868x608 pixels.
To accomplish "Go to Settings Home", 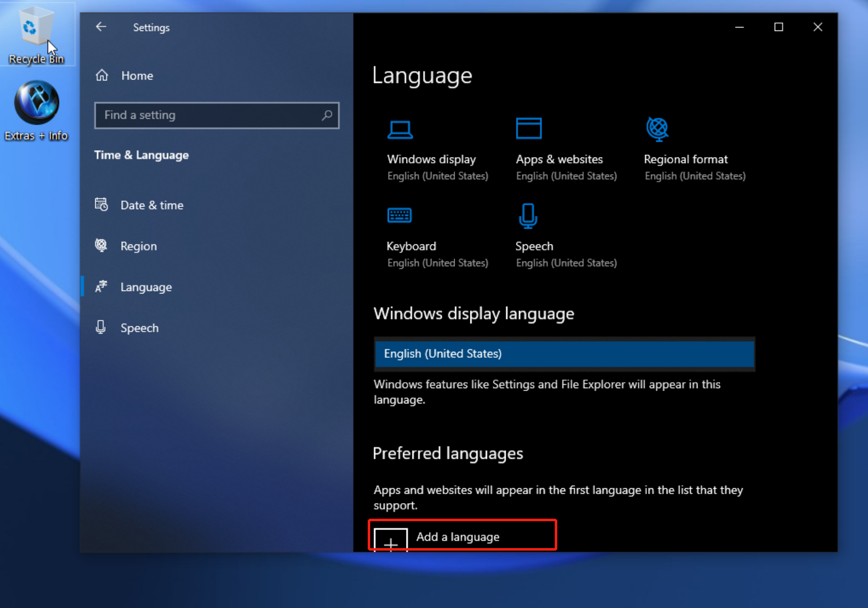I will [x=137, y=76].
